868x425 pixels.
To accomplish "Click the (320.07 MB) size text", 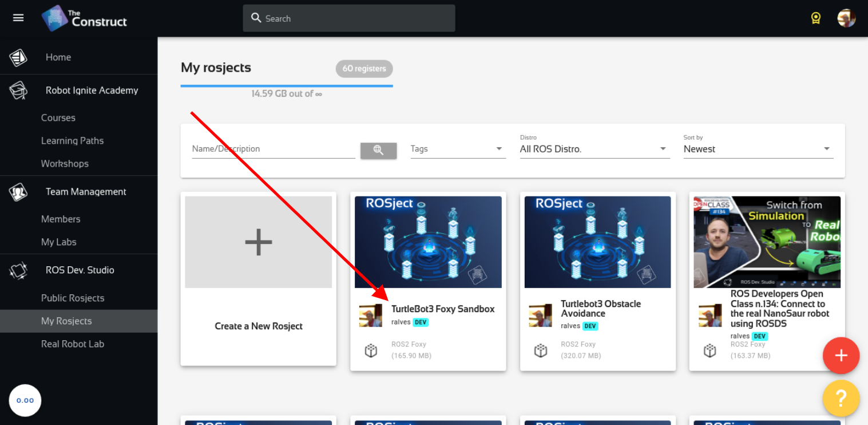I will click(581, 356).
